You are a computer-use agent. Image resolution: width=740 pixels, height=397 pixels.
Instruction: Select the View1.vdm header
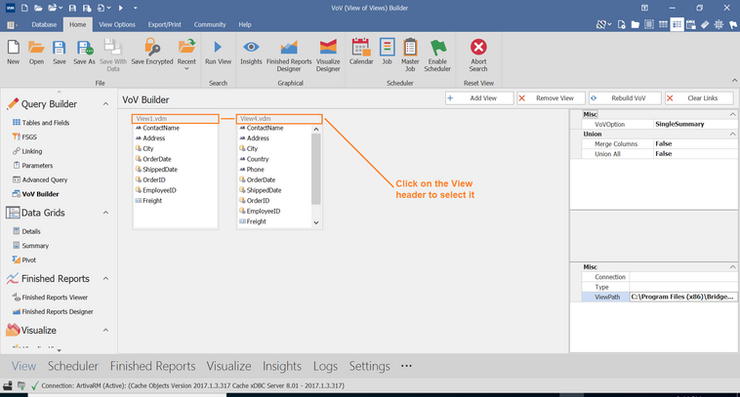pos(176,118)
